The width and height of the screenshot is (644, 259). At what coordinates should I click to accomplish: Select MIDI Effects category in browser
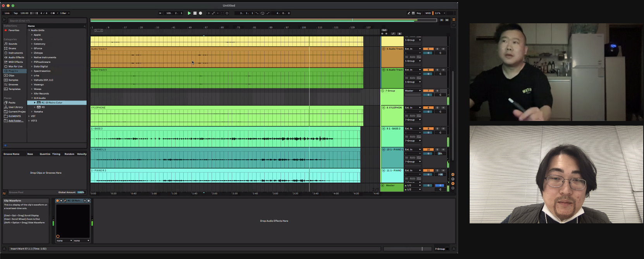click(15, 62)
